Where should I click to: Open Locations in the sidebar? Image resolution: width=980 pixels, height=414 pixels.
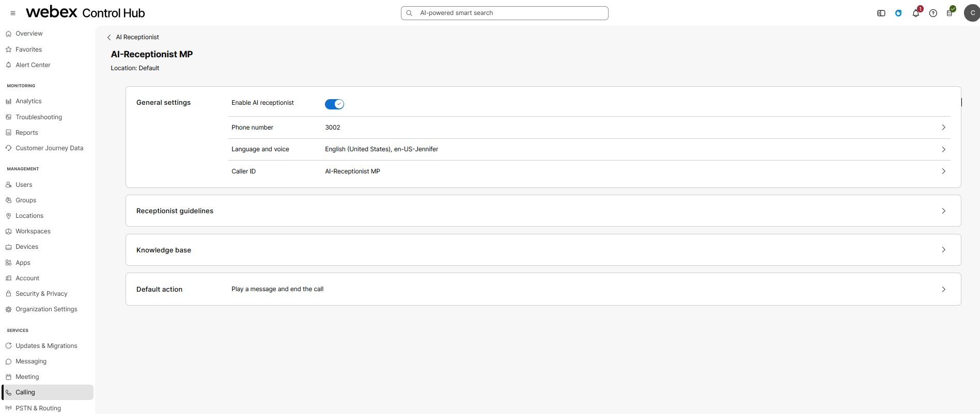29,216
